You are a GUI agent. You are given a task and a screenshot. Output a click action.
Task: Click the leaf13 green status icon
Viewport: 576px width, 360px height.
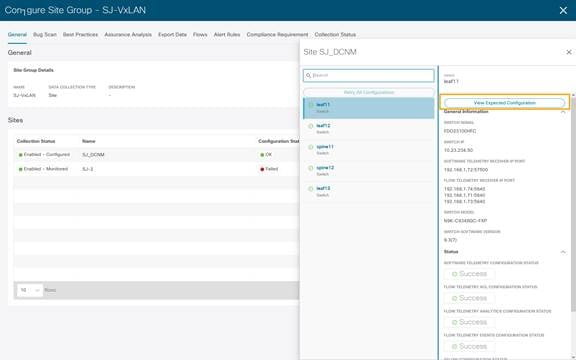tap(311, 189)
